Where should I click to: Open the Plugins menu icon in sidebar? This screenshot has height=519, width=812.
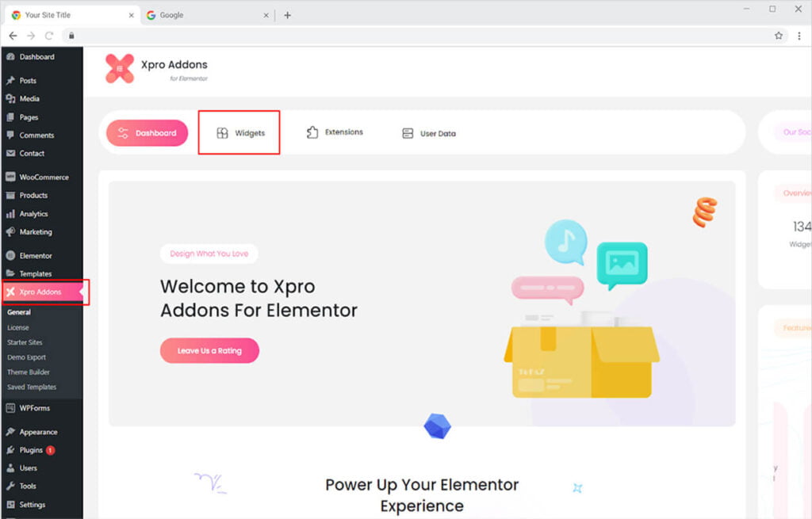pos(10,450)
